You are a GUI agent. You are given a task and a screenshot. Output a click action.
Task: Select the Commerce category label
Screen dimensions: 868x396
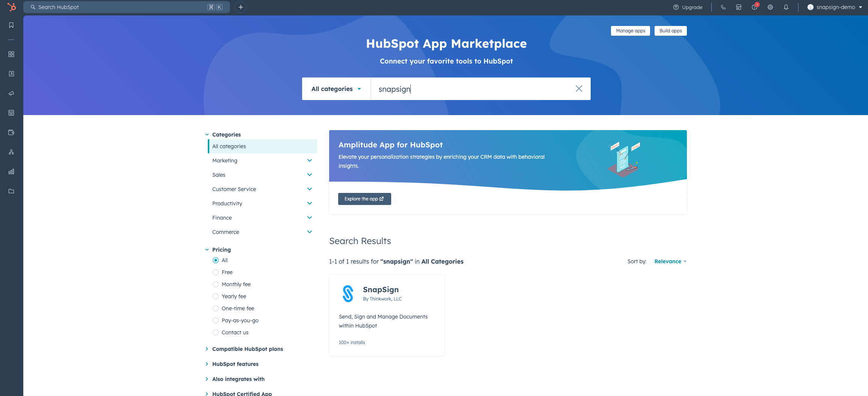[225, 232]
